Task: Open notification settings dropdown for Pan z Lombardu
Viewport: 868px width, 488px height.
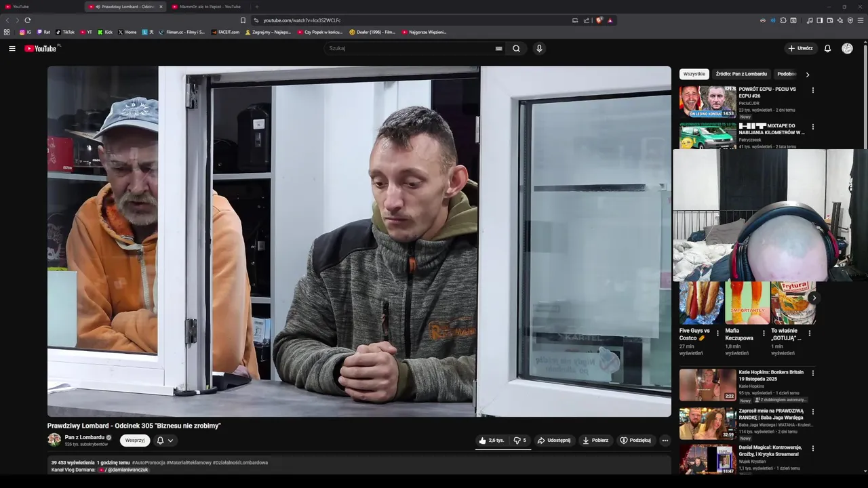Action: point(165,441)
